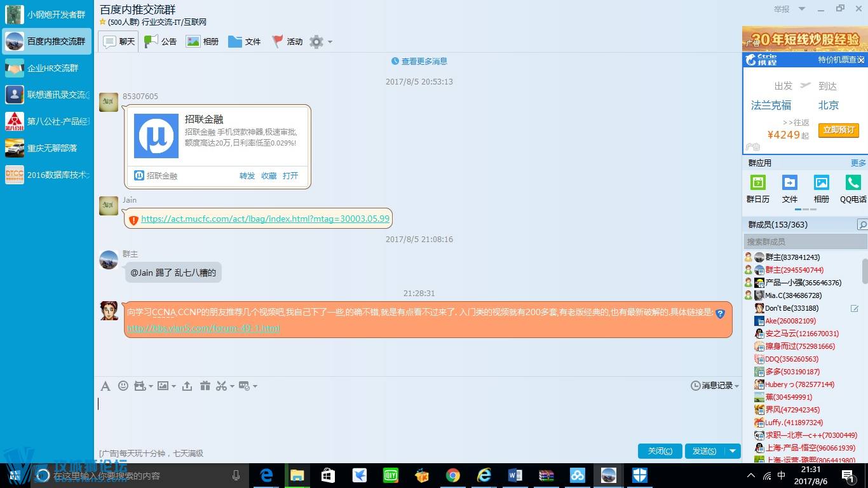The image size is (868, 488).
Task: Select 企业HR交流群 conversation
Action: [x=47, y=68]
